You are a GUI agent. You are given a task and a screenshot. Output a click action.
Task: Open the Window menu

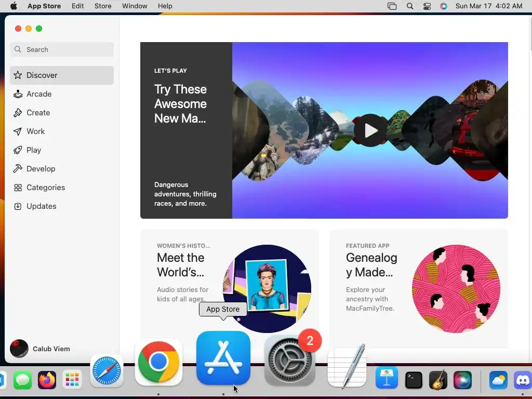[x=135, y=6]
